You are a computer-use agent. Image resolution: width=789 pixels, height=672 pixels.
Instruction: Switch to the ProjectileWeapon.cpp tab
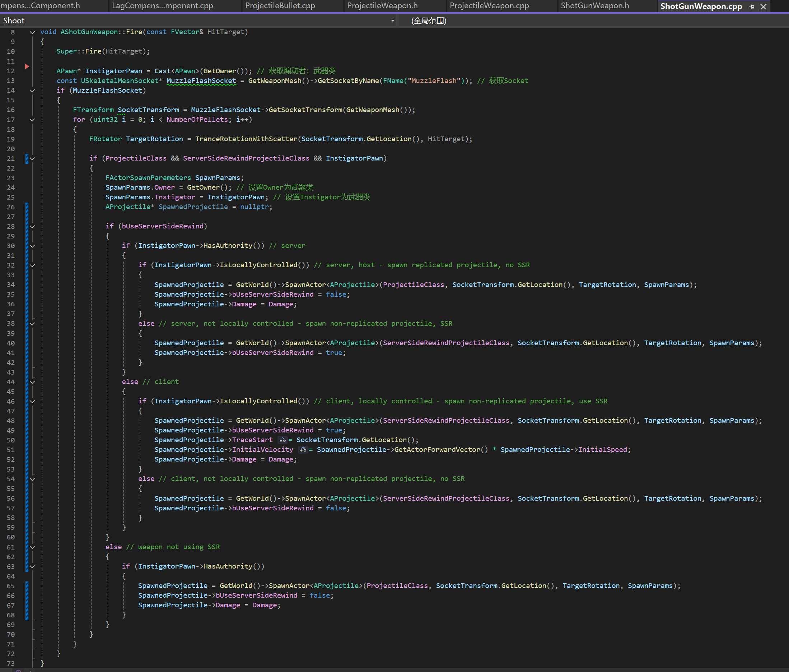pos(489,6)
